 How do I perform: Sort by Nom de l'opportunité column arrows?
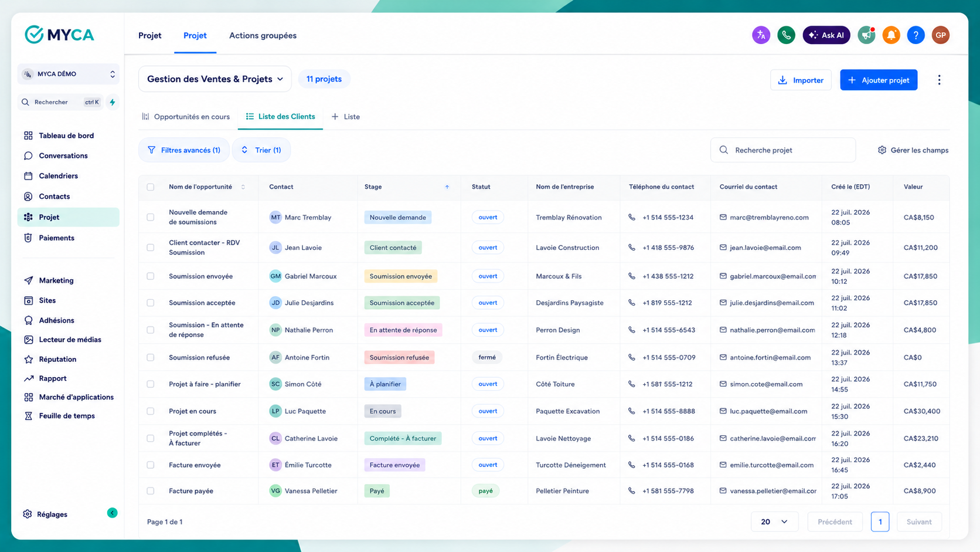pyautogui.click(x=243, y=187)
